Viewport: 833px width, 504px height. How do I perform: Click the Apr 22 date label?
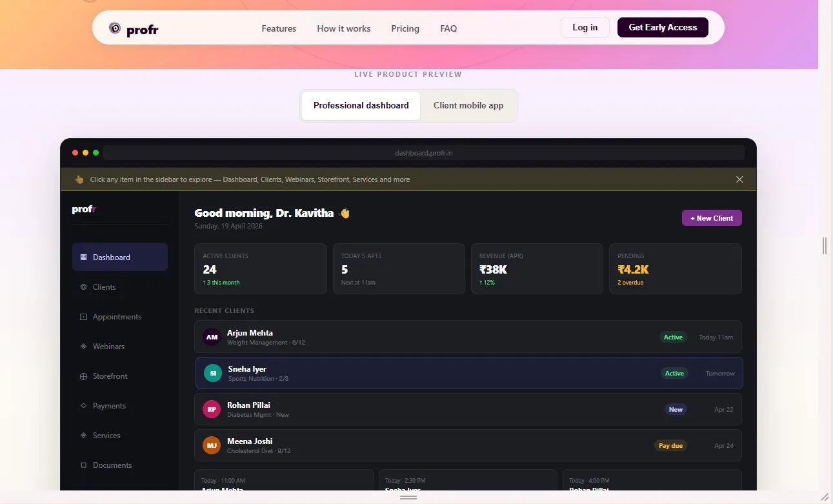724,410
